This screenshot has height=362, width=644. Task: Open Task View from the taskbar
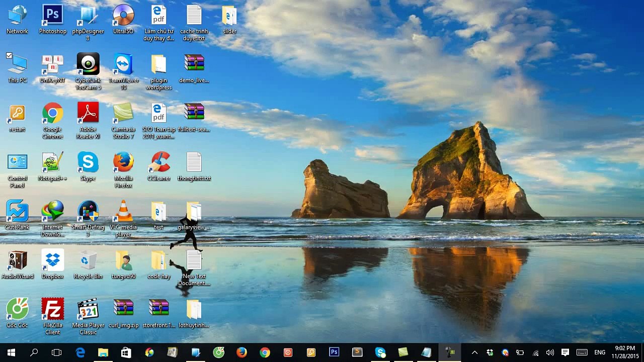coord(56,352)
